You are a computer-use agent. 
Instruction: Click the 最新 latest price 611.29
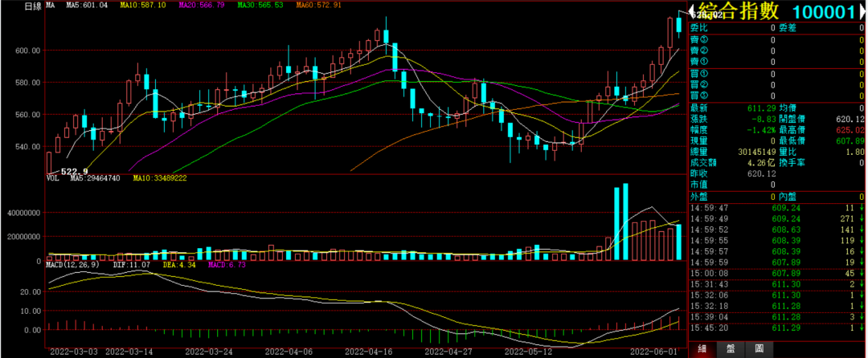click(x=762, y=108)
